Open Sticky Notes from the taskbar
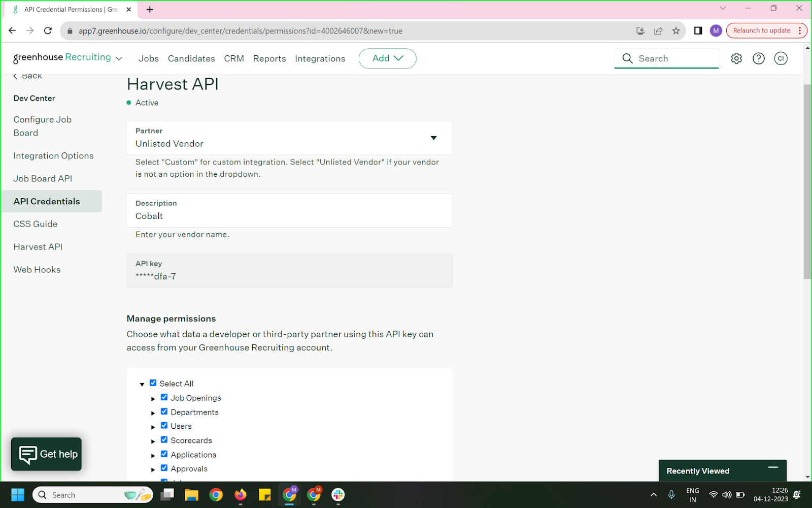 tap(264, 495)
